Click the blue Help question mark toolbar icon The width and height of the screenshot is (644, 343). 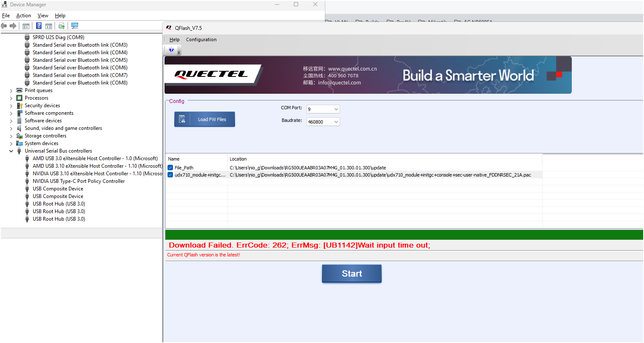(x=39, y=26)
